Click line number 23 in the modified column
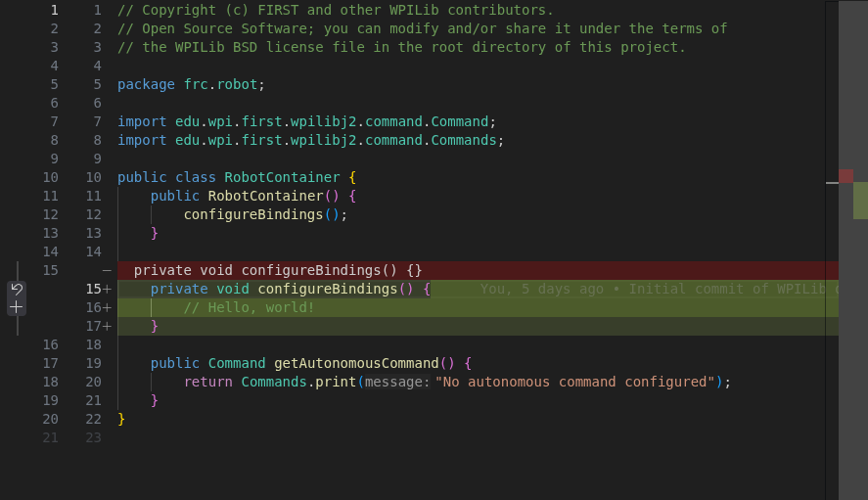 (94, 437)
